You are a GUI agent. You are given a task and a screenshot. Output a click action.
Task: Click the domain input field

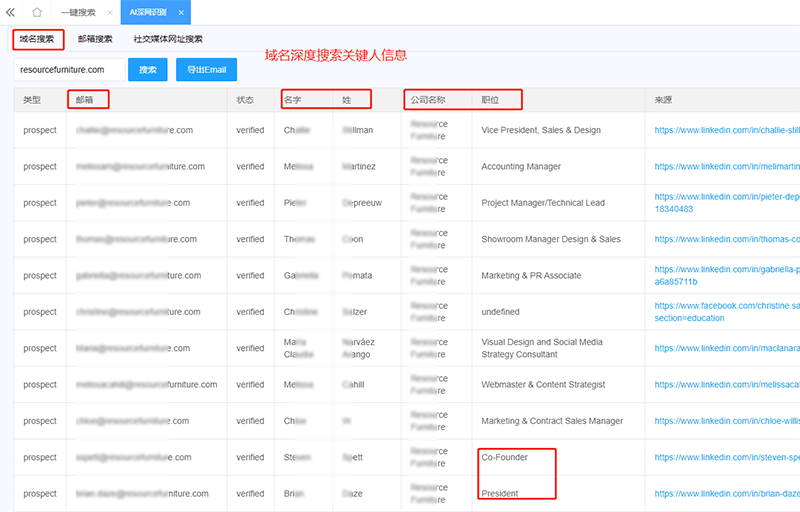(x=69, y=70)
